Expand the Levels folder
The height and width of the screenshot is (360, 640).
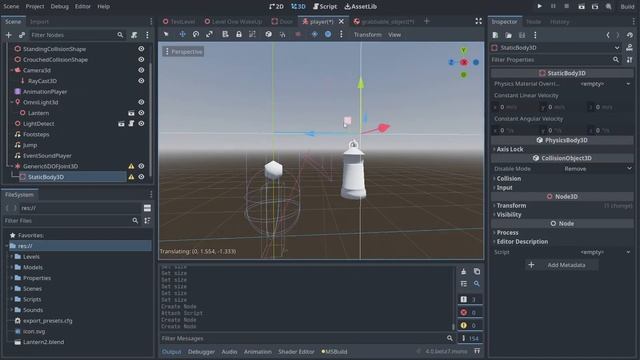pyautogui.click(x=11, y=257)
